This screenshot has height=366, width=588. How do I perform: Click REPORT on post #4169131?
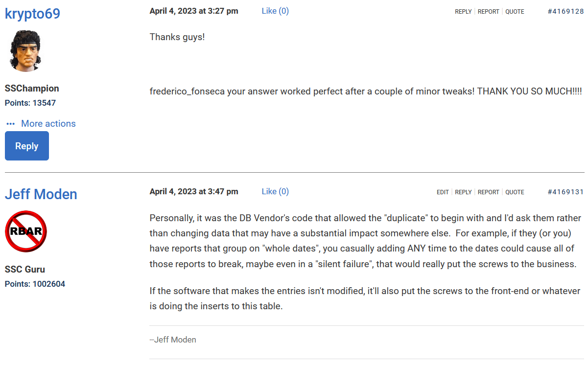click(488, 192)
